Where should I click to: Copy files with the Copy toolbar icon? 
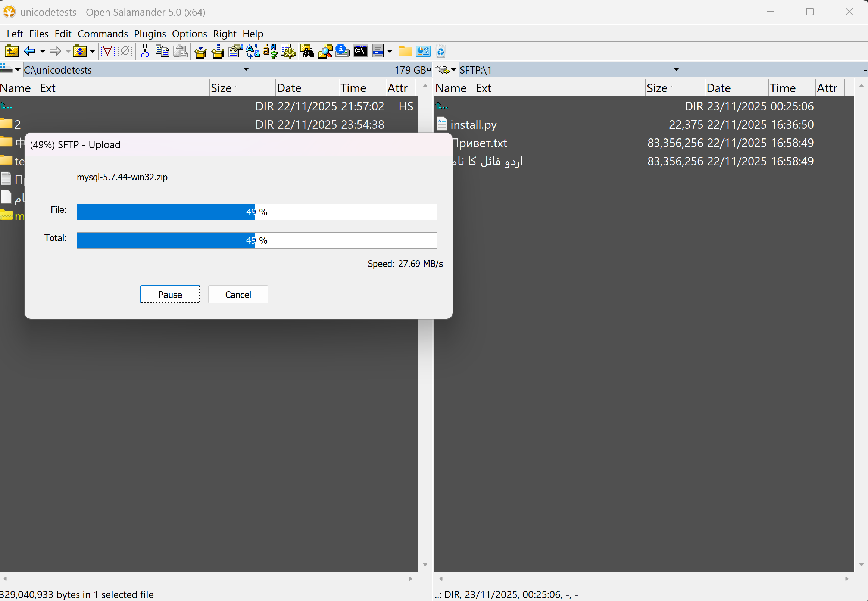coord(162,51)
